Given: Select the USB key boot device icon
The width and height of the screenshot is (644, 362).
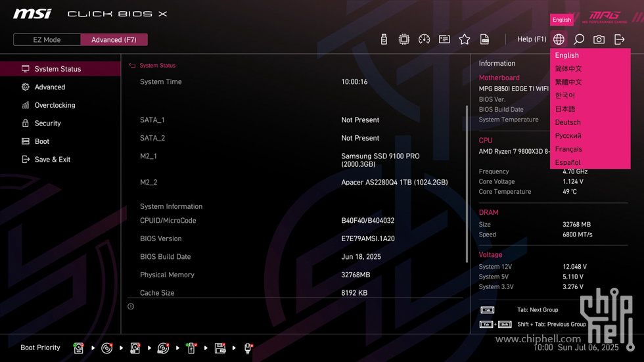Looking at the screenshot, I should point(191,348).
